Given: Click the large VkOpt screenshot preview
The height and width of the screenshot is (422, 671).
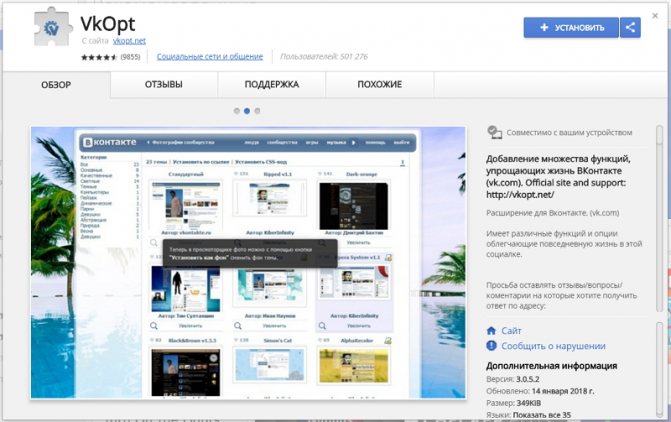Looking at the screenshot, I should click(x=248, y=262).
